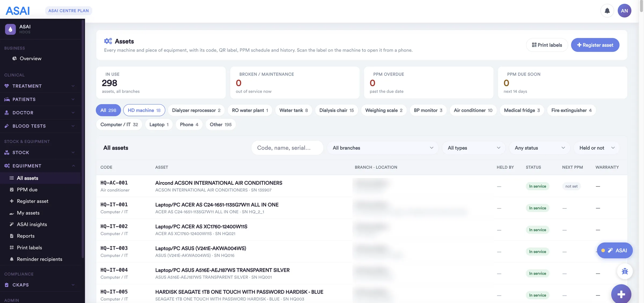Select the Dialysis chair filter chip
This screenshot has height=303, width=644.
(336, 110)
